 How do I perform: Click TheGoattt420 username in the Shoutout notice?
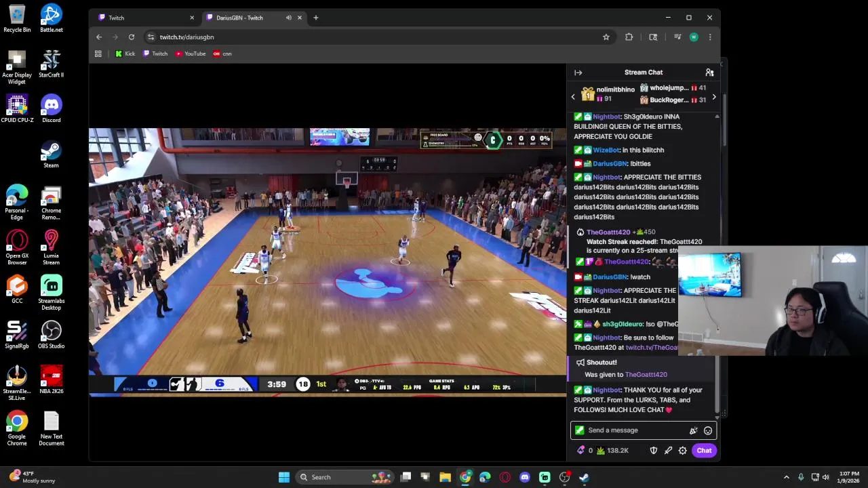(646, 375)
